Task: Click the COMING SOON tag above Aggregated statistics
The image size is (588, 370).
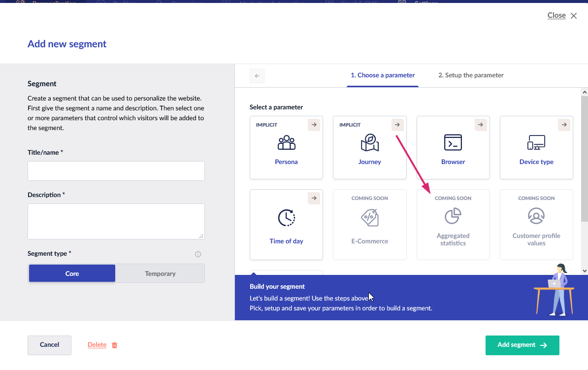Action: coord(453,198)
